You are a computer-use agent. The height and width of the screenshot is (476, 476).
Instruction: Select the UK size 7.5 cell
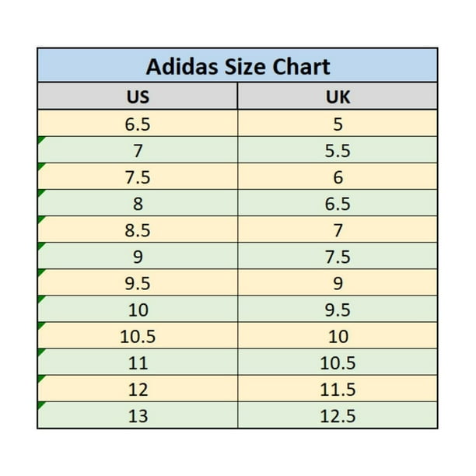click(x=338, y=257)
